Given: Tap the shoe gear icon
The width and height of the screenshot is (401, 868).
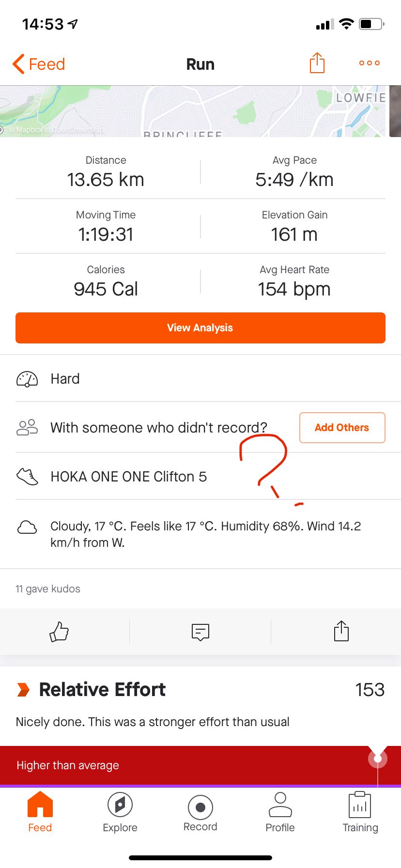Looking at the screenshot, I should [27, 477].
